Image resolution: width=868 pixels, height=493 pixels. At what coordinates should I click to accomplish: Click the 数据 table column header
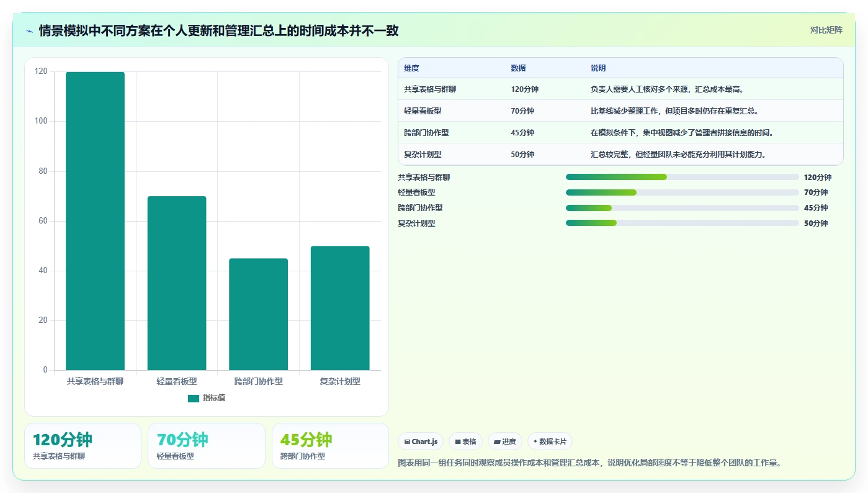(518, 68)
